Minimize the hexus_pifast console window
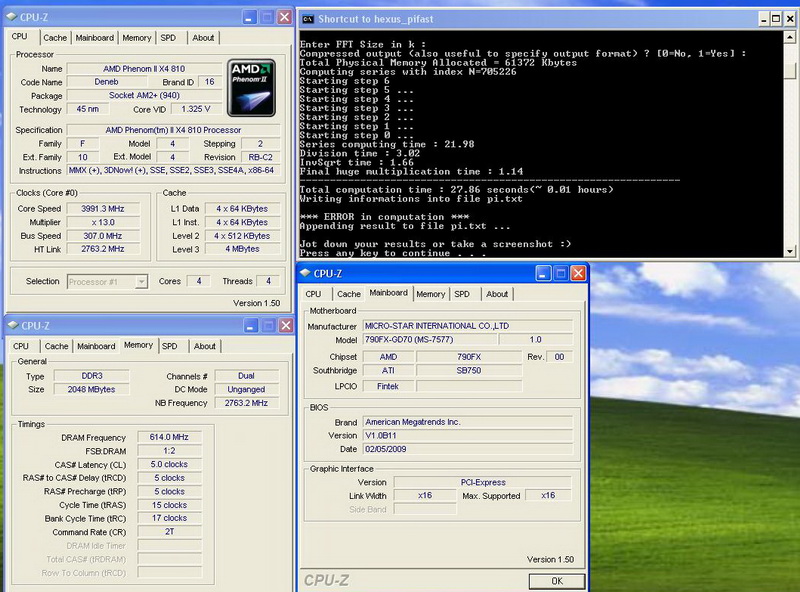Viewport: 800px width, 592px height. (764, 19)
